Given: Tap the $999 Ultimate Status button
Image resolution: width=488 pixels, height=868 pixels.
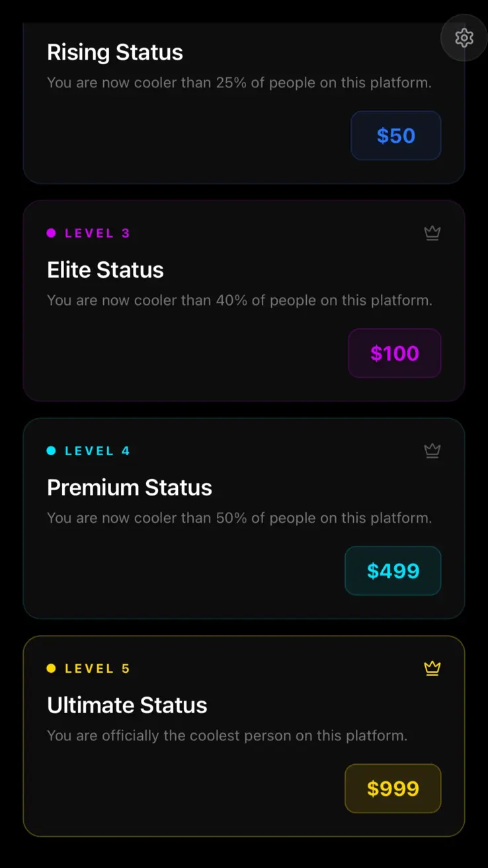Looking at the screenshot, I should tap(393, 789).
